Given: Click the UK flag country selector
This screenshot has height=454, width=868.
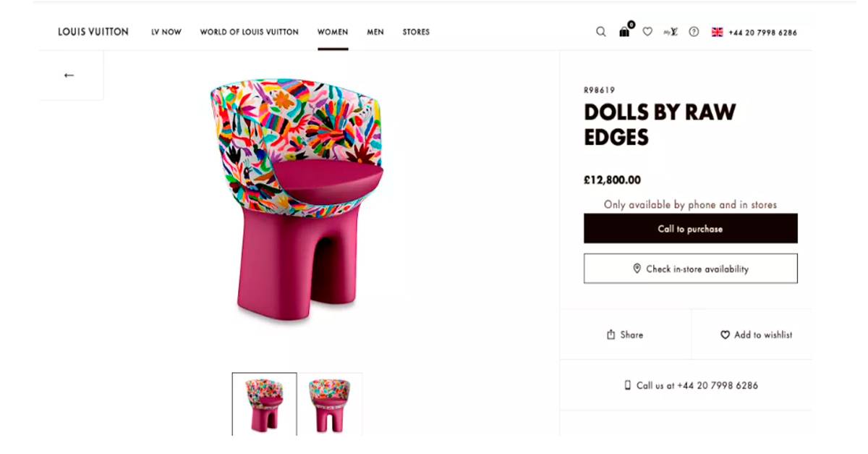Looking at the screenshot, I should [x=717, y=32].
